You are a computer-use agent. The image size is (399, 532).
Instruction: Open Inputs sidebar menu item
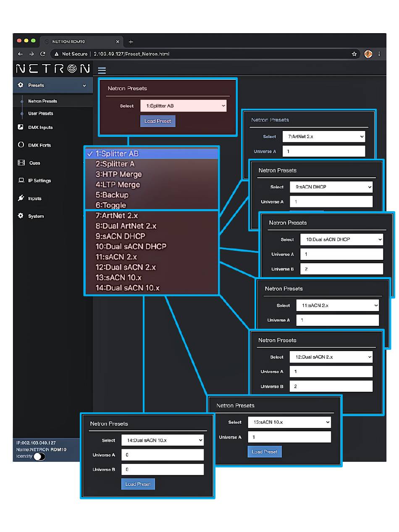click(x=34, y=199)
